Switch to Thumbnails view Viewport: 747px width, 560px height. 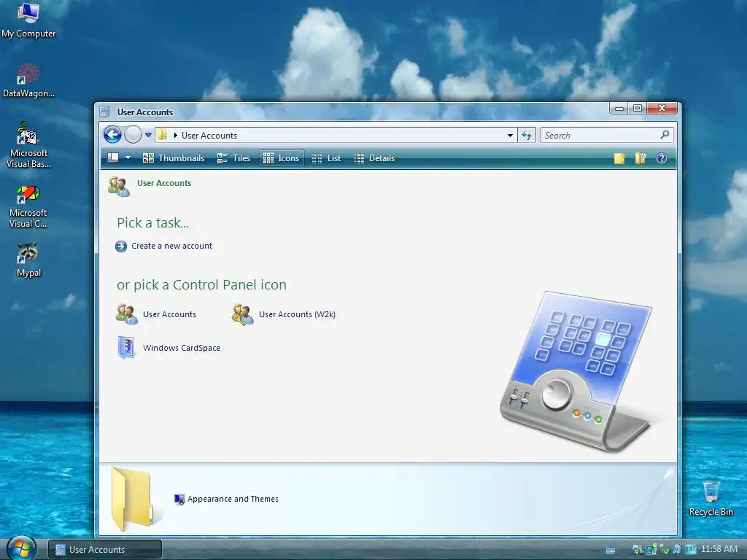(174, 158)
